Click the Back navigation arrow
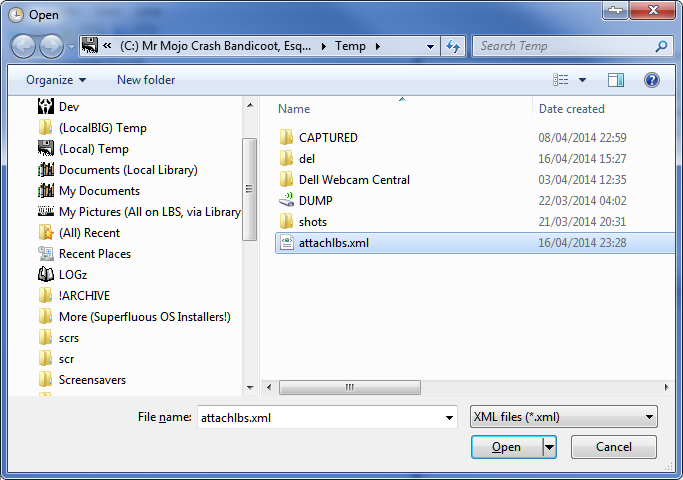This screenshot has height=480, width=683. click(x=23, y=46)
